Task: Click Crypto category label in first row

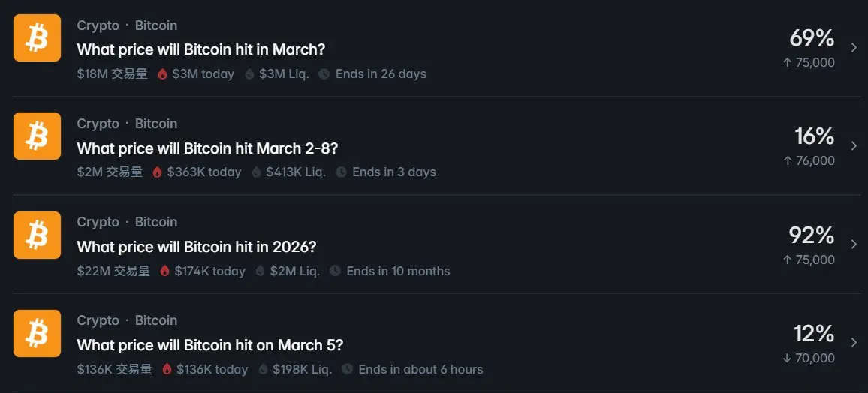Action: pyautogui.click(x=98, y=25)
